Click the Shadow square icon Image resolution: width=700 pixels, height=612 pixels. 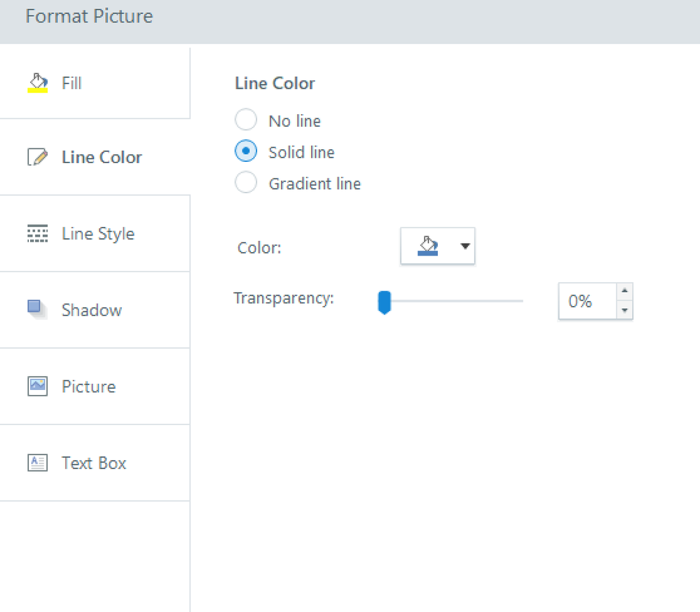[36, 309]
